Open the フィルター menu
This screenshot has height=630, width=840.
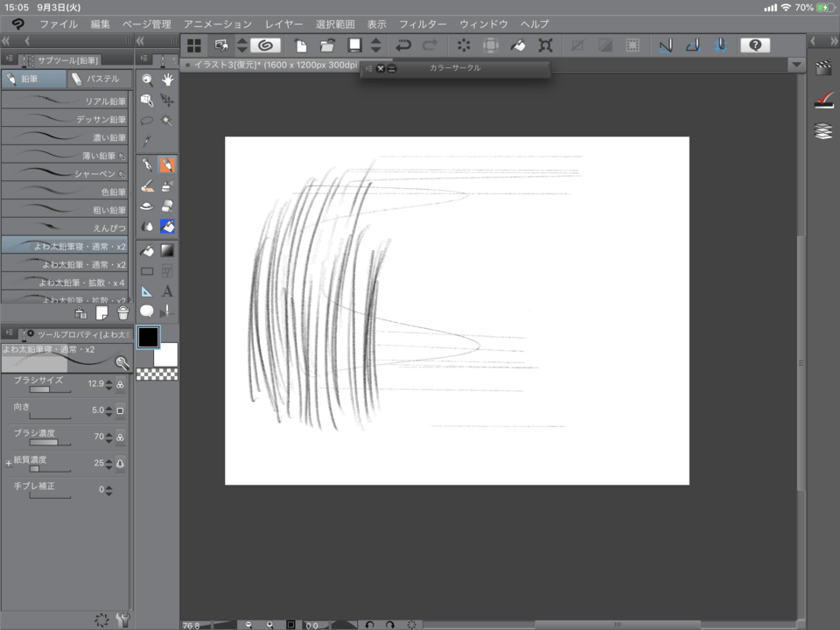coord(423,24)
